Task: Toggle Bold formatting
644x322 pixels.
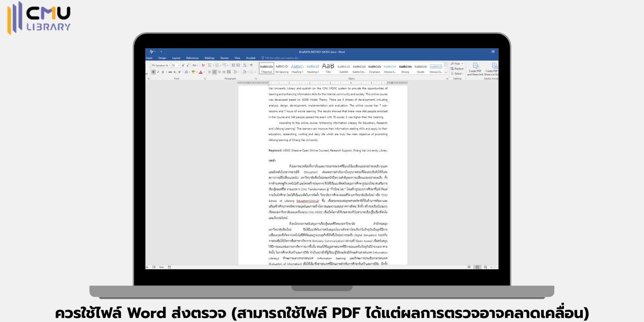Action: pos(153,72)
